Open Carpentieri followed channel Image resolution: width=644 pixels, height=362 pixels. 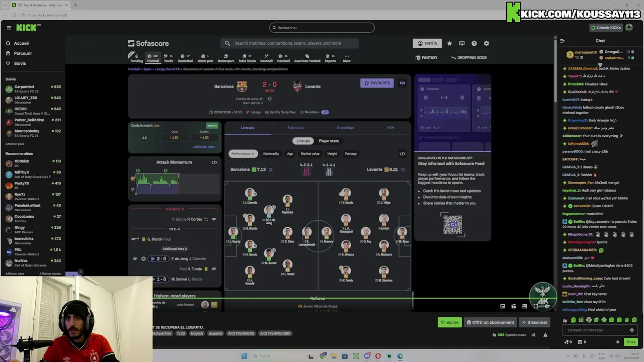click(33, 88)
